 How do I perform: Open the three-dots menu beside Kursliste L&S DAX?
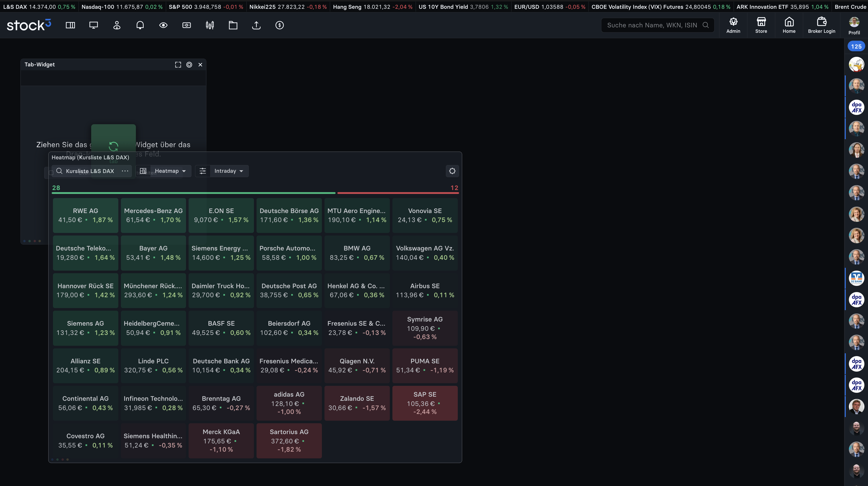125,171
